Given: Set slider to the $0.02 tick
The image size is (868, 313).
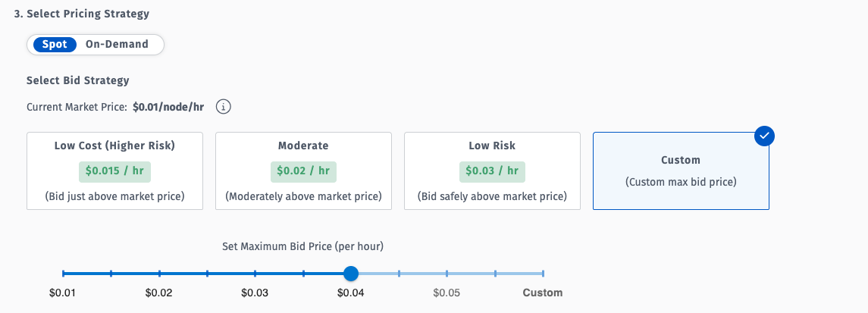Looking at the screenshot, I should pyautogui.click(x=159, y=273).
